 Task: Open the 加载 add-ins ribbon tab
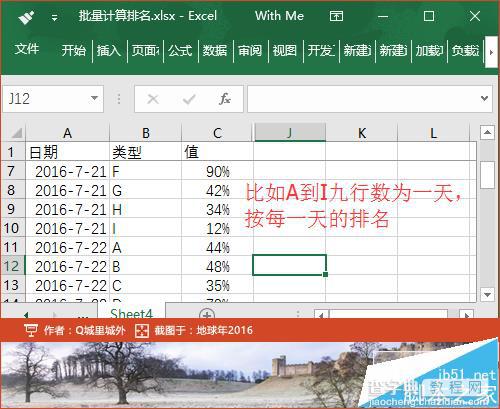pos(429,50)
